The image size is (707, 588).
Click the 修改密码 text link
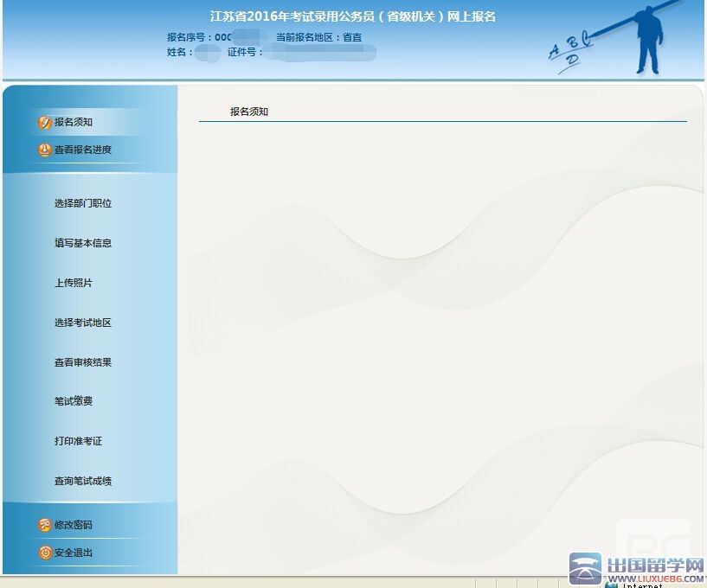coord(74,525)
